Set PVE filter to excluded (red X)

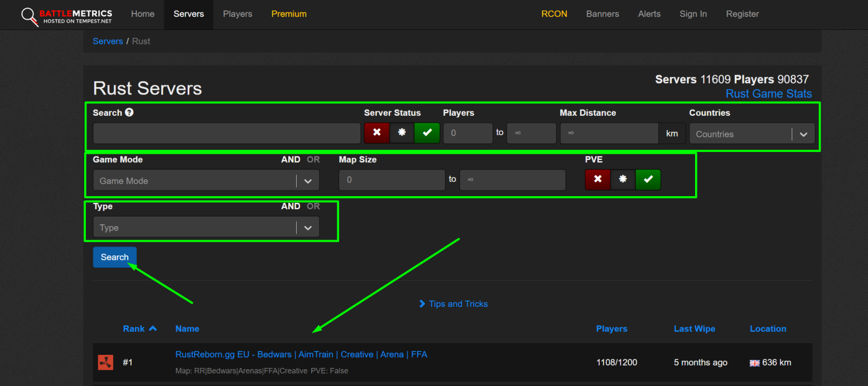point(598,180)
